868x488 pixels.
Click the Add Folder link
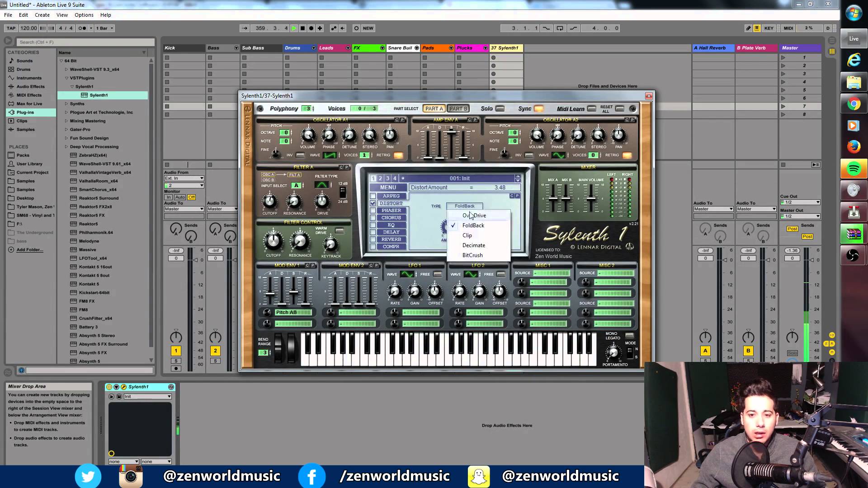coord(30,250)
